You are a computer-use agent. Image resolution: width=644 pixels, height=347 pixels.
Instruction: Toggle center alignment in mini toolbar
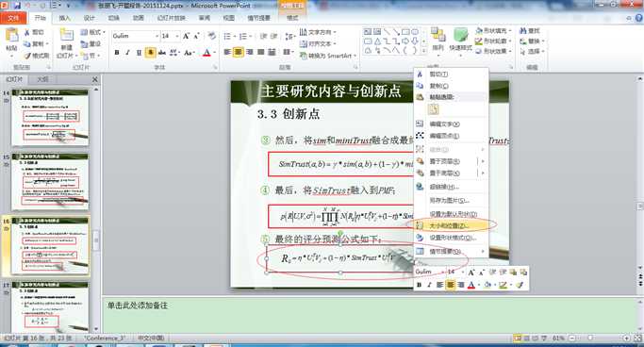[x=450, y=284]
